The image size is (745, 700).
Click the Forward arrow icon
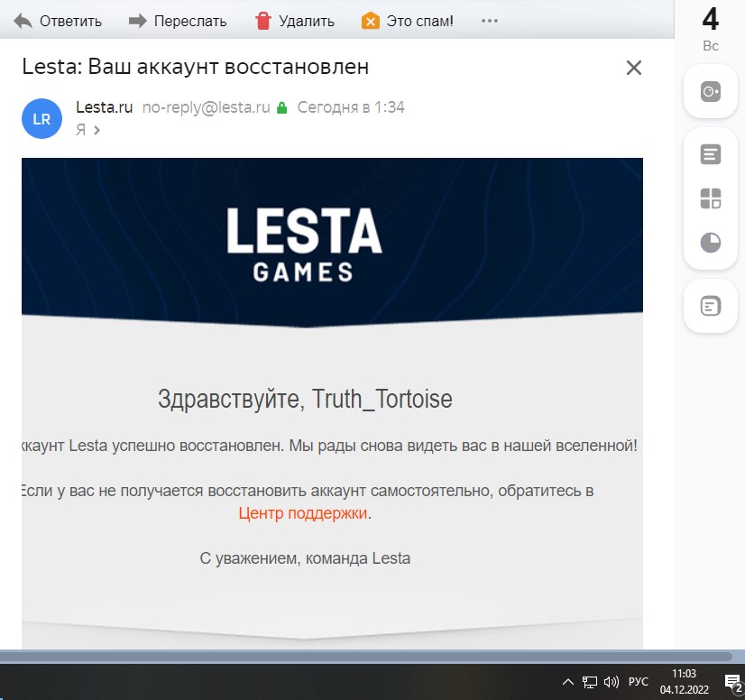pos(138,21)
